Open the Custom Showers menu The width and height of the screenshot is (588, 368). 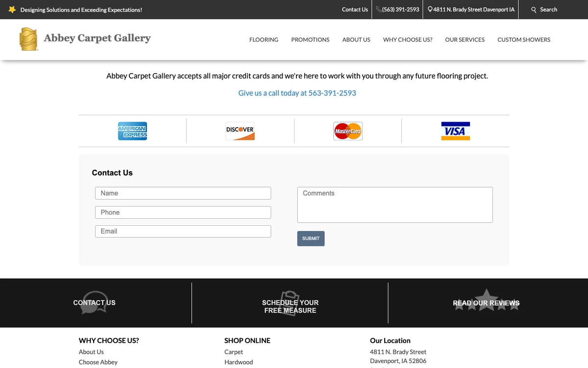click(524, 40)
